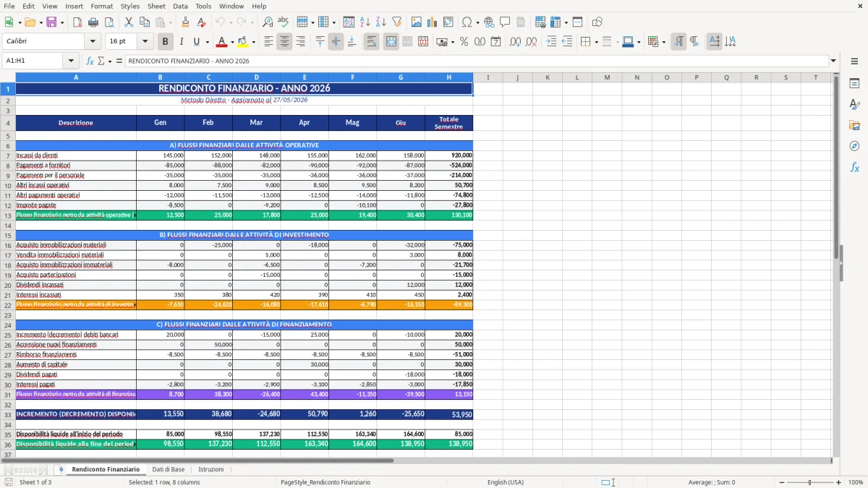This screenshot has height=488, width=868.
Task: Click the Add Decimal Place icon
Action: coord(515,42)
